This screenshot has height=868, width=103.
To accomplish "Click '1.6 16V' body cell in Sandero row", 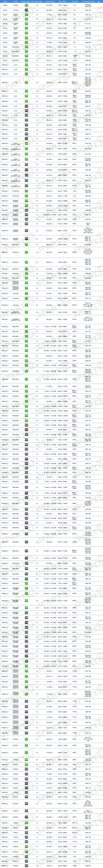I will (74, 61).
